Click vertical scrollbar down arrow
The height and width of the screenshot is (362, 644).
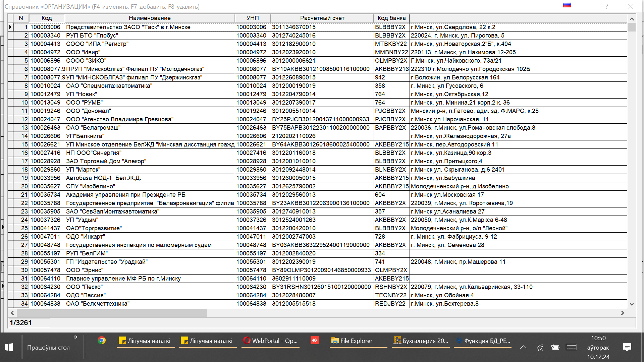tap(632, 304)
